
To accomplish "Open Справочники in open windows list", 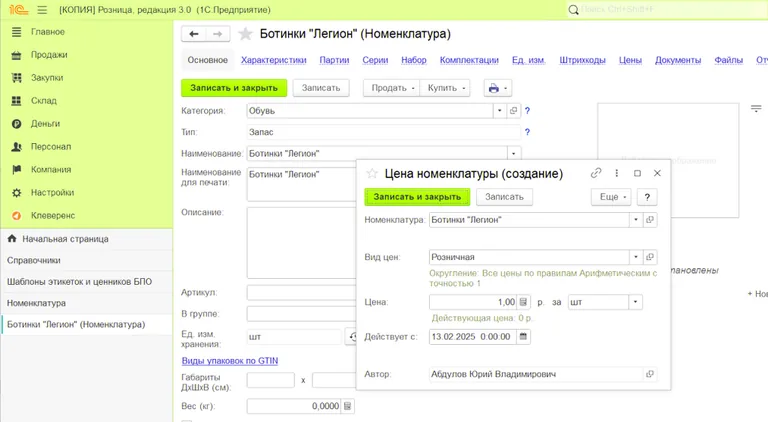I will pos(34,260).
